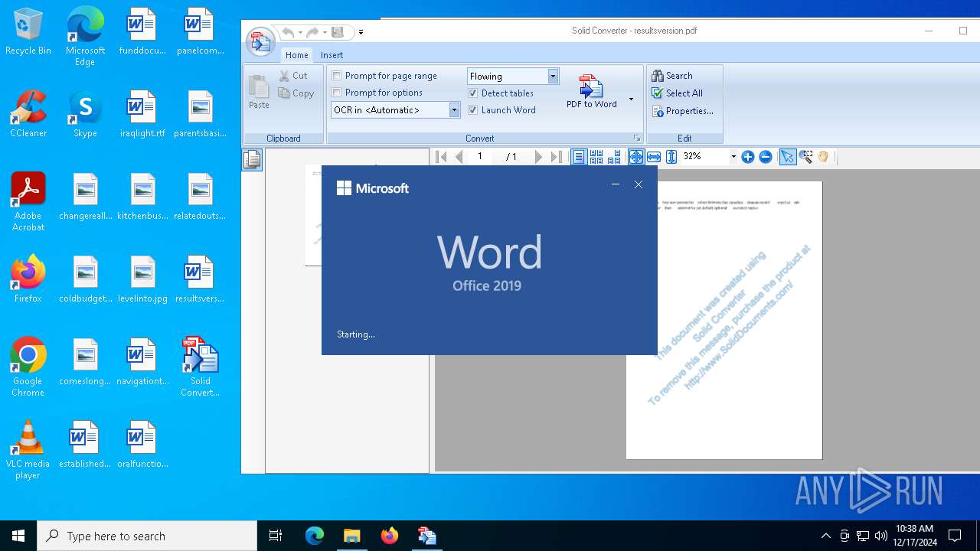Image resolution: width=980 pixels, height=551 pixels.
Task: Click the Copy button in Clipboard
Action: pyautogui.click(x=296, y=93)
